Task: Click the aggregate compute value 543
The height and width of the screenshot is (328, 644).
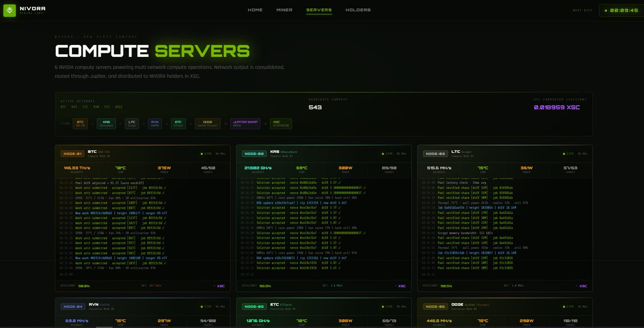Action: [315, 107]
